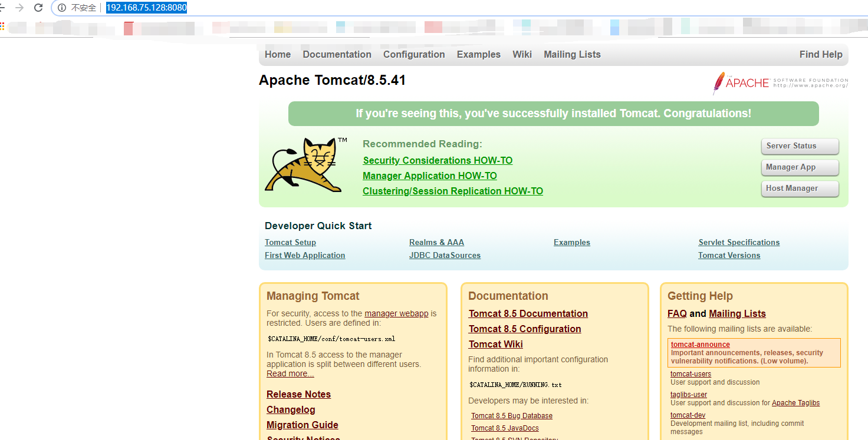Click the Developer Quick Start heading

pos(318,226)
